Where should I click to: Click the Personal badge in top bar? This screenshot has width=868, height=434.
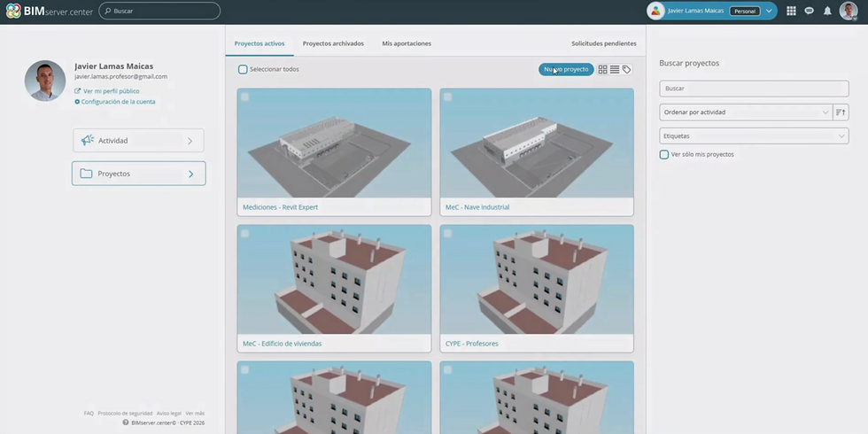pyautogui.click(x=744, y=11)
